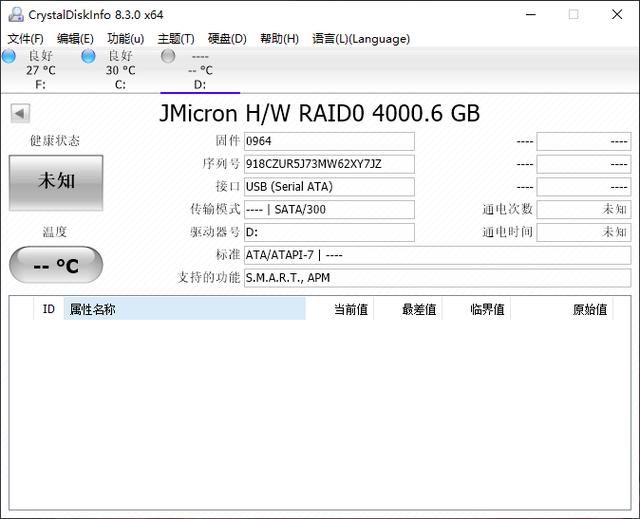Open the 功能(u) menu
The image size is (640, 519).
click(x=125, y=39)
